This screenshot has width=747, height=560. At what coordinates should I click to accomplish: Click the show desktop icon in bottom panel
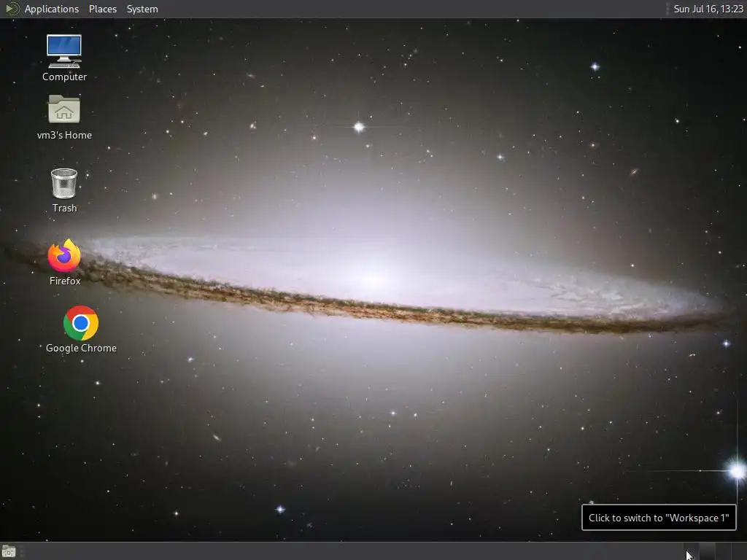pos(9,551)
